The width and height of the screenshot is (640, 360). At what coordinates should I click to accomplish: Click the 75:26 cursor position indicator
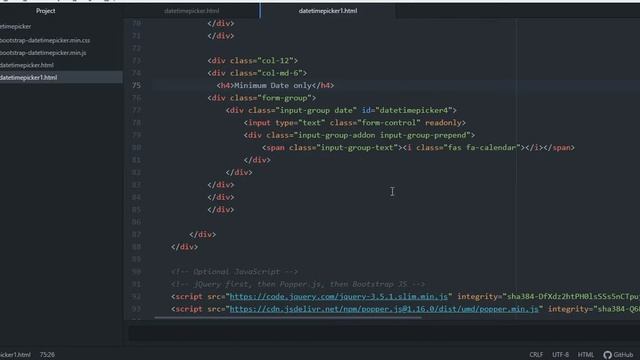pos(47,355)
